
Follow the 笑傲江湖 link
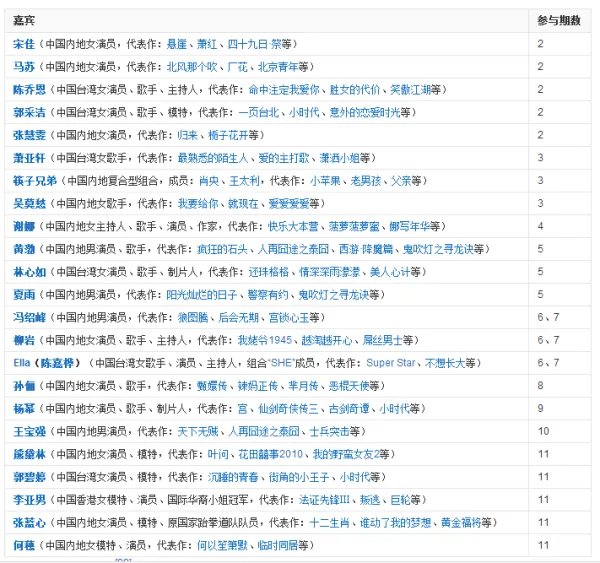pyautogui.click(x=410, y=90)
